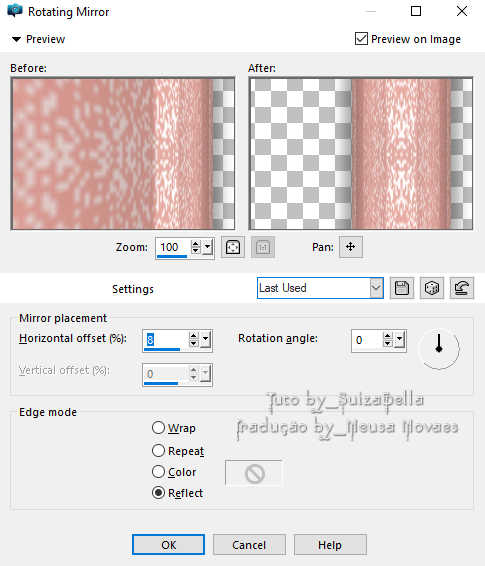Click the Pan crosshair button

pyautogui.click(x=350, y=247)
